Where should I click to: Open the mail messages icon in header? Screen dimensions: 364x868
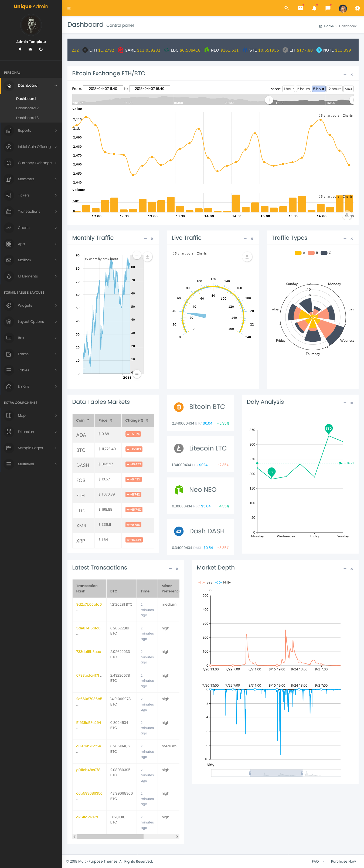point(300,8)
